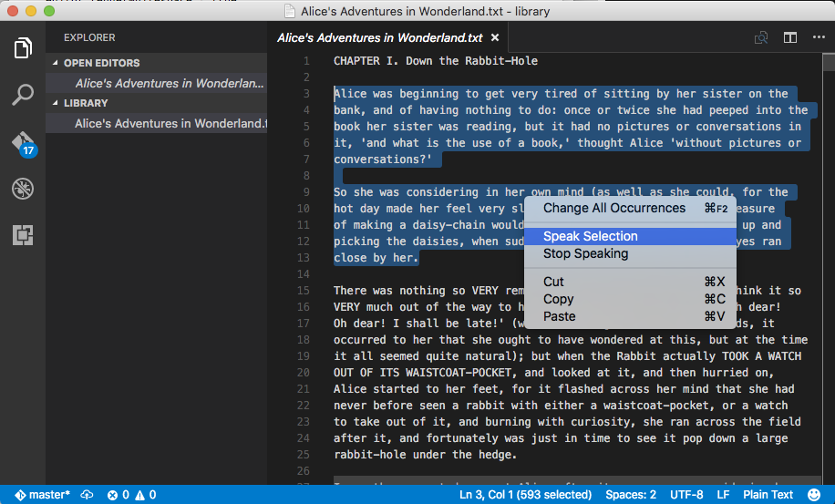Click the master branch indicator
The height and width of the screenshot is (504, 835).
tap(42, 495)
